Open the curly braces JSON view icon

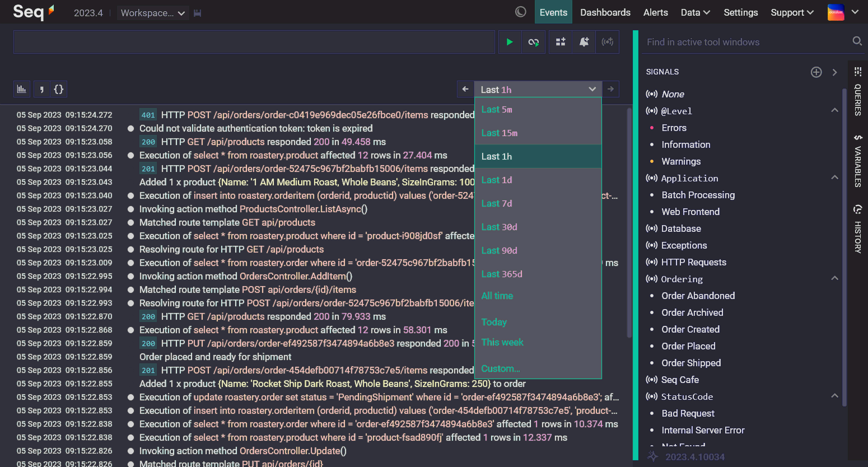(58, 89)
